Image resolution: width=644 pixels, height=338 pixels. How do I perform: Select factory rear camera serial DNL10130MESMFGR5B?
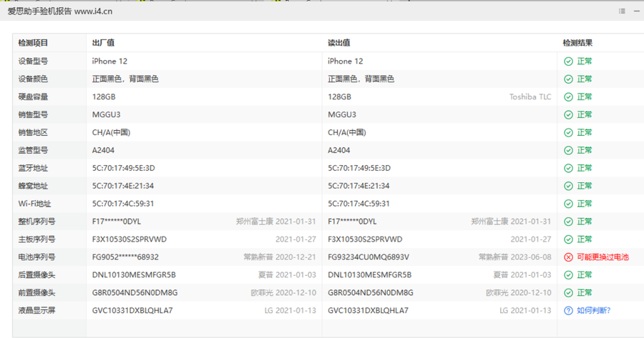pos(134,275)
